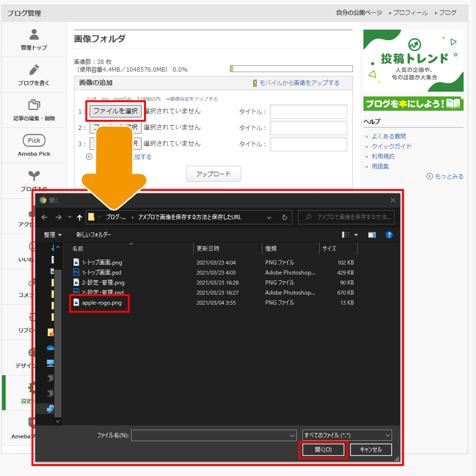Toggle preview pane in file dialog
This screenshot has width=476, height=476.
coord(372,235)
